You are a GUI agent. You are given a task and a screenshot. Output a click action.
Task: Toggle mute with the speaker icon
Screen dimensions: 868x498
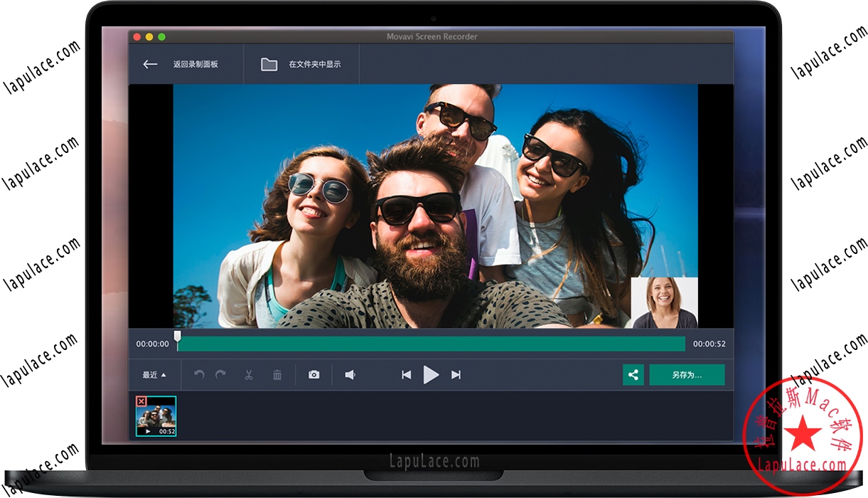(x=350, y=374)
